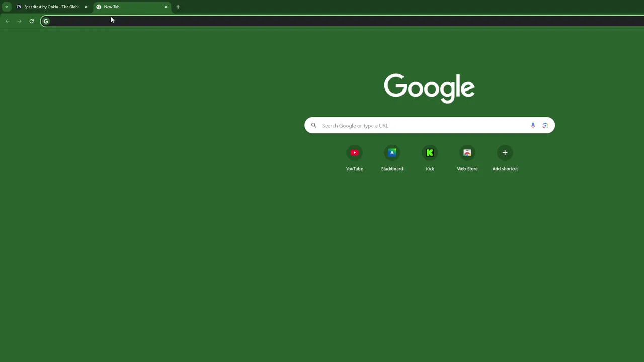Open the Blackboard shortcut
The height and width of the screenshot is (362, 644).
tap(392, 153)
